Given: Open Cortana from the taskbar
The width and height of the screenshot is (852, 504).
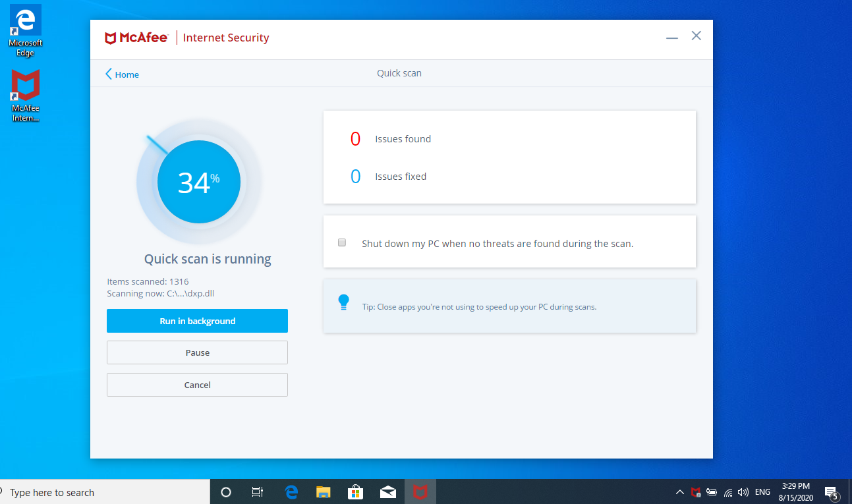Looking at the screenshot, I should (x=226, y=492).
